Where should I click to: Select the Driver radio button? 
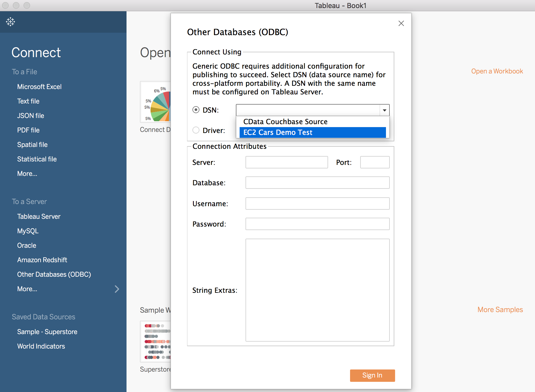tap(196, 130)
